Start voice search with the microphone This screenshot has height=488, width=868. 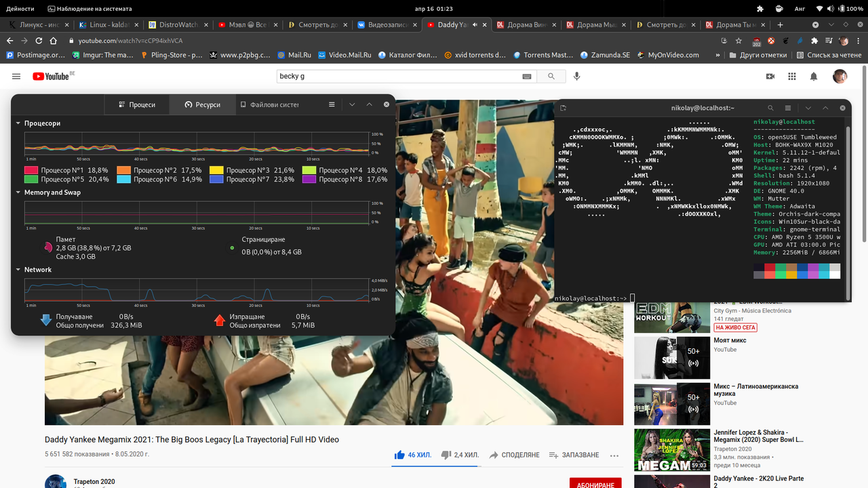pos(577,77)
